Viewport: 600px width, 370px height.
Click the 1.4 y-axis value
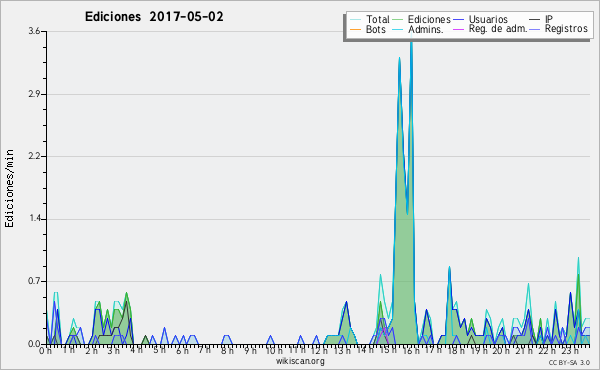coord(34,219)
